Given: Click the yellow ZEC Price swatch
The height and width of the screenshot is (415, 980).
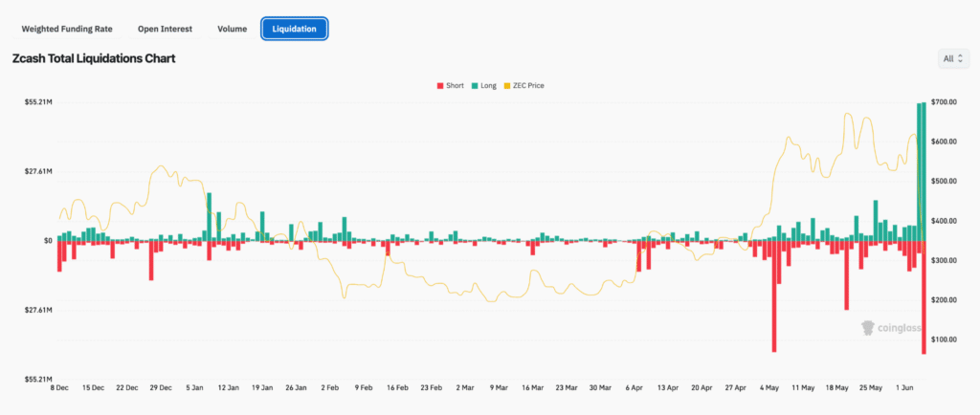Looking at the screenshot, I should 506,85.
